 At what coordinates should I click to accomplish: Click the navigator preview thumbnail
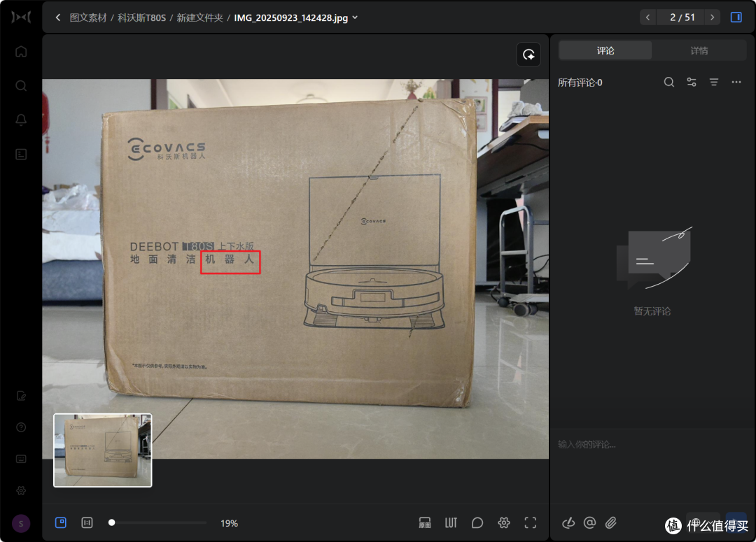pyautogui.click(x=103, y=450)
